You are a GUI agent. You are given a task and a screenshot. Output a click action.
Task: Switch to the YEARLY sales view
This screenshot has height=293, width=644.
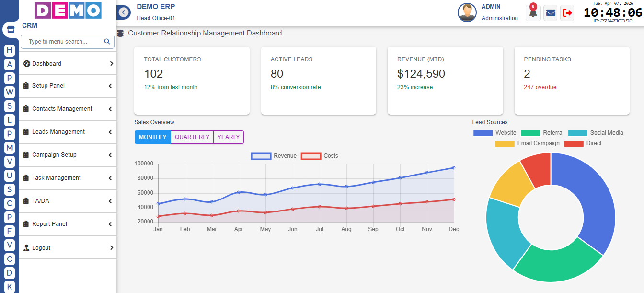click(x=229, y=137)
